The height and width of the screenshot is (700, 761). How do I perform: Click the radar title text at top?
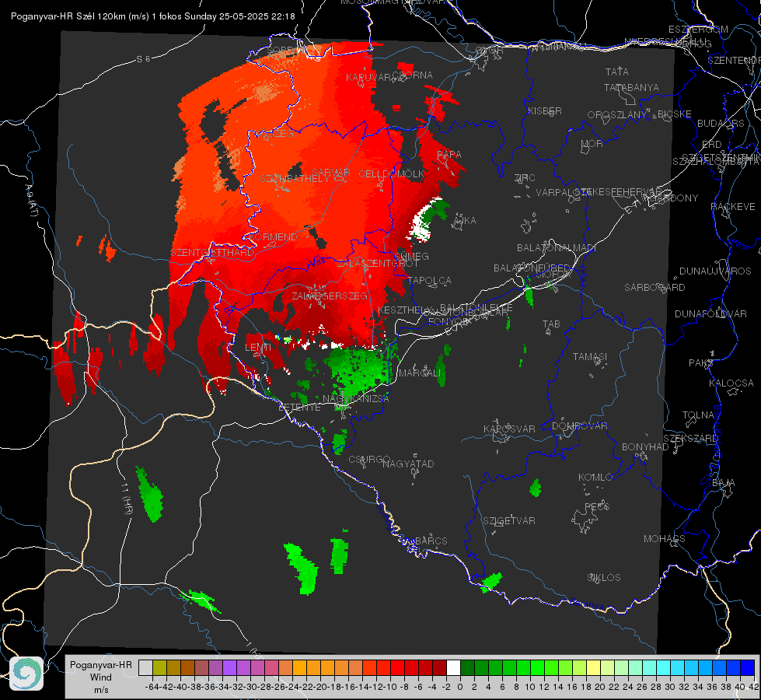(x=153, y=16)
